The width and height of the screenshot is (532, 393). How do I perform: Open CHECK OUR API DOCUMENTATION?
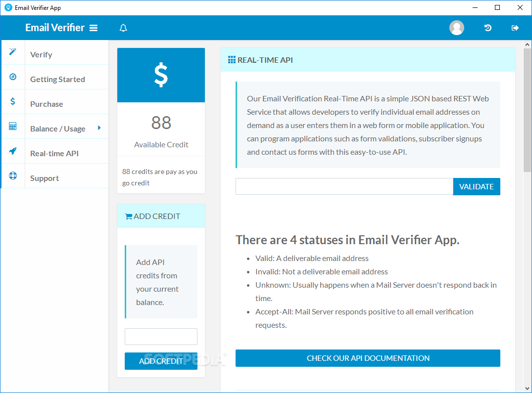point(368,358)
